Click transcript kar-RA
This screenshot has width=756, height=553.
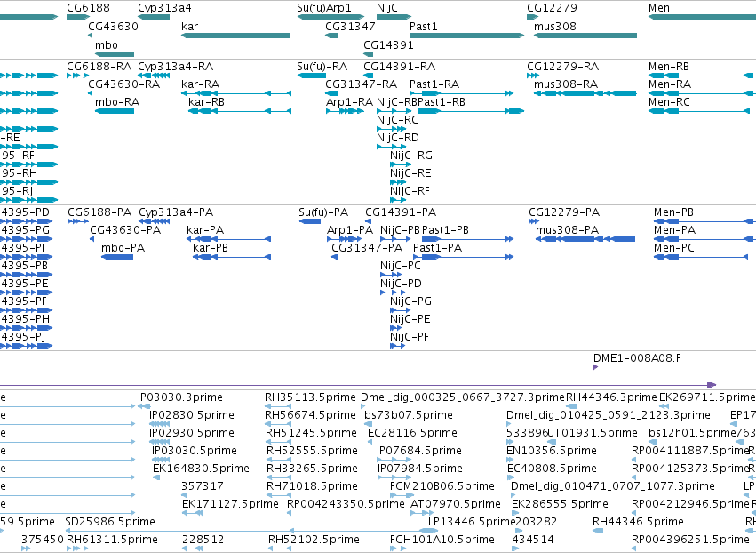click(x=200, y=84)
